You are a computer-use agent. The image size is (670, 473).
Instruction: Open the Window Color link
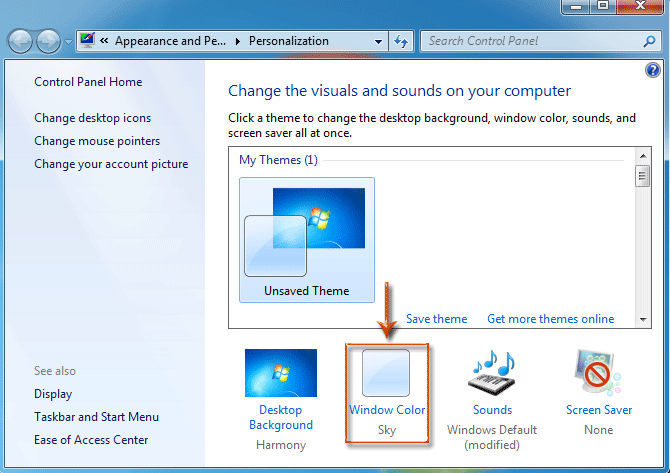pyautogui.click(x=387, y=410)
